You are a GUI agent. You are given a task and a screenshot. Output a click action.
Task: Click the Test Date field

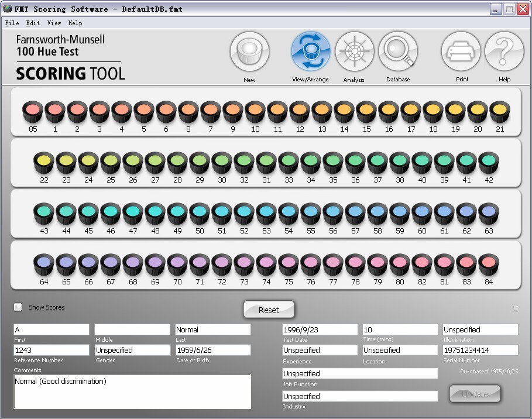click(x=320, y=329)
